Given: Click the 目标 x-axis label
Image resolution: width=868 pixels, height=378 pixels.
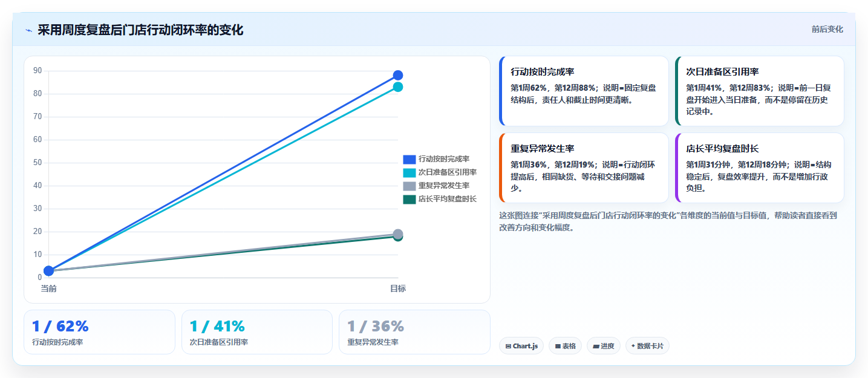Looking at the screenshot, I should click(398, 288).
